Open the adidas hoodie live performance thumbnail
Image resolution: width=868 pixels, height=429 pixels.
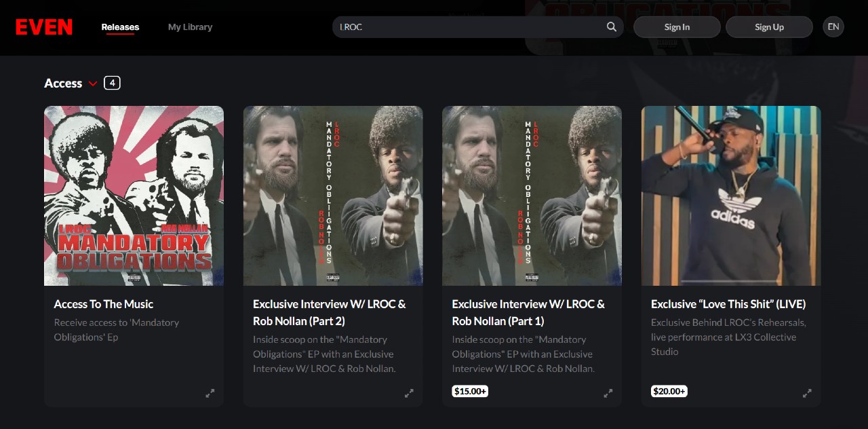(731, 195)
